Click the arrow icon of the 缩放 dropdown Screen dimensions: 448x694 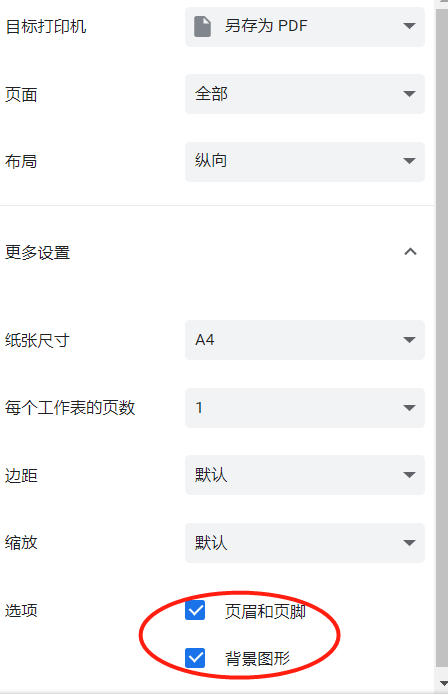click(409, 543)
